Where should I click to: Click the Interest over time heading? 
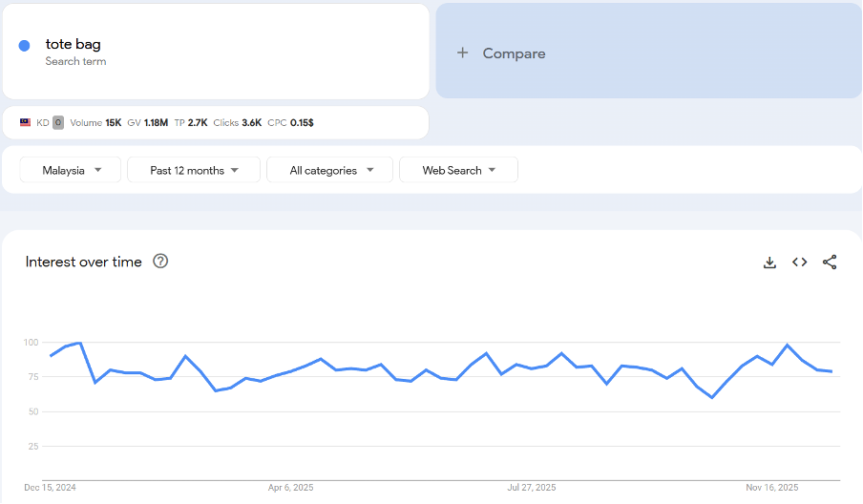(83, 262)
